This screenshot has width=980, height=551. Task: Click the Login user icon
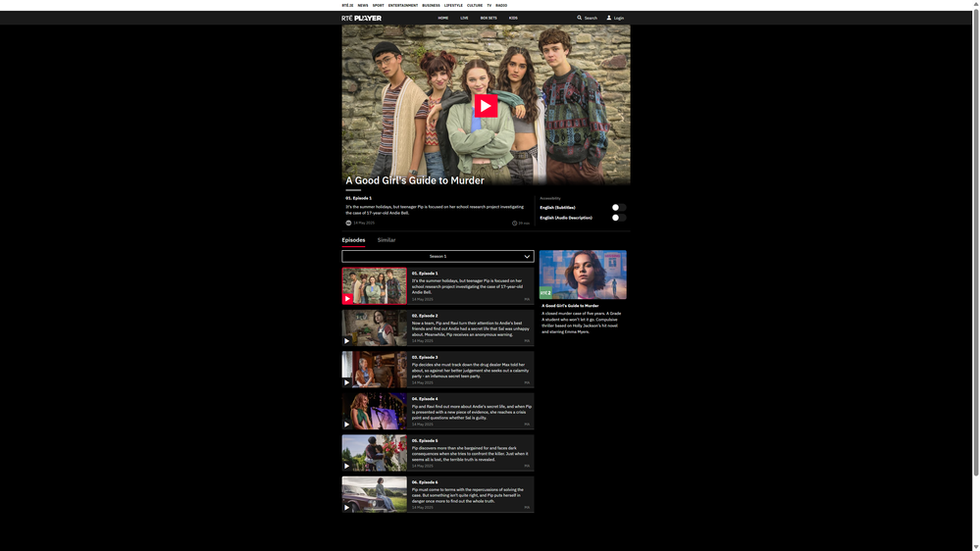click(609, 18)
